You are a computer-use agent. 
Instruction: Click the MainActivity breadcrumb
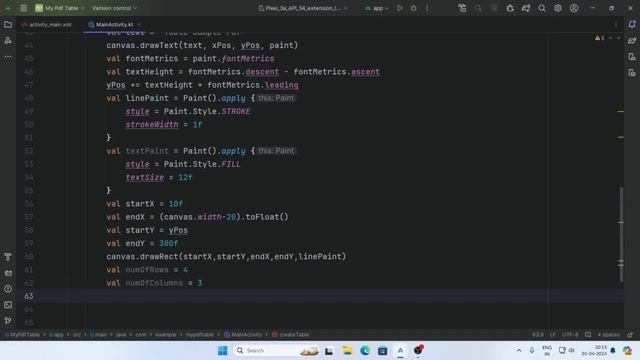click(243, 335)
